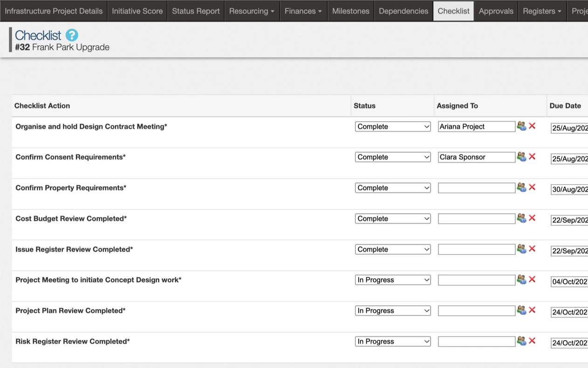Click red X for Risk Register Review Completed
The height and width of the screenshot is (368, 588).
tap(532, 341)
